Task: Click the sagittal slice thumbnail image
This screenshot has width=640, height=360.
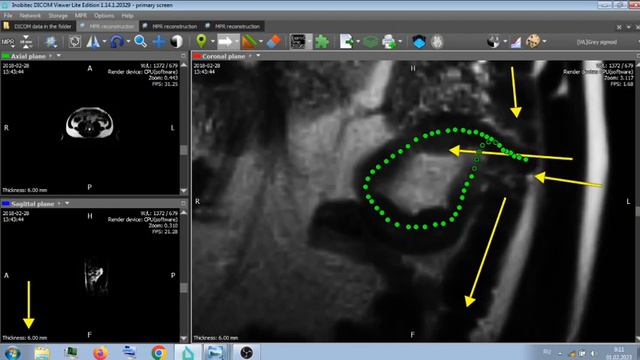Action: [x=95, y=275]
